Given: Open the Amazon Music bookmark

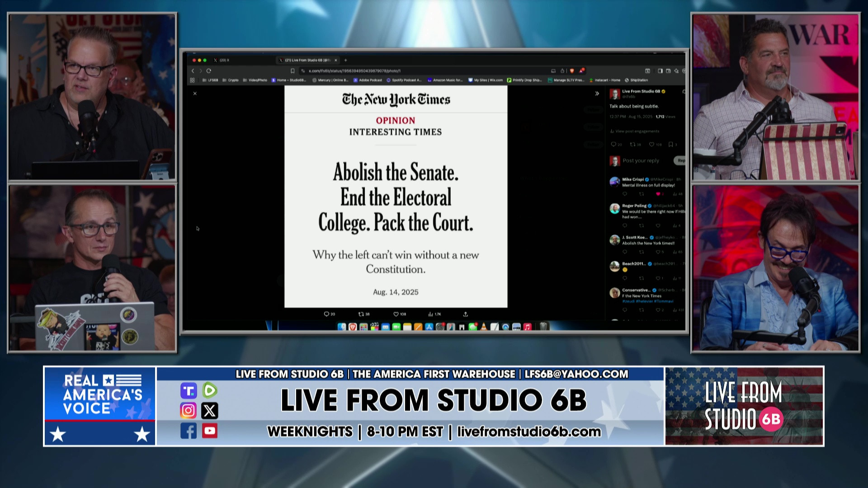Looking at the screenshot, I should (x=445, y=80).
